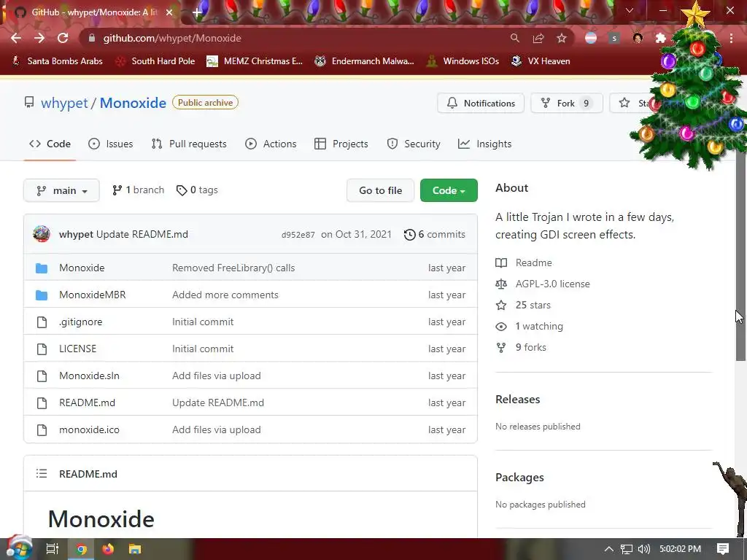Open the Actions tab
This screenshot has width=747, height=560.
[x=271, y=144]
